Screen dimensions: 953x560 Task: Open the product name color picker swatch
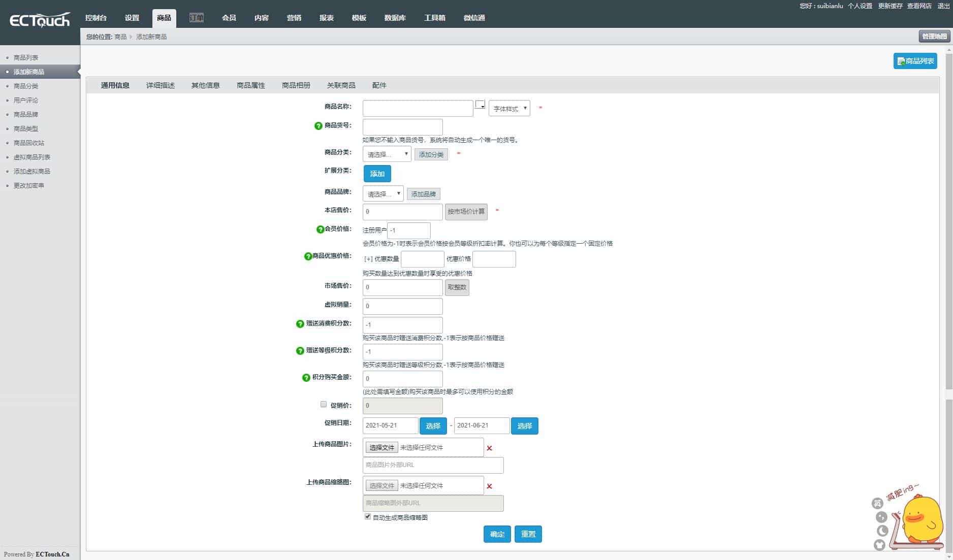[480, 105]
